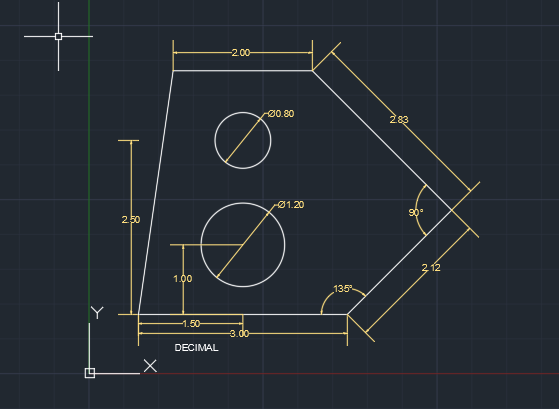The width and height of the screenshot is (559, 409).
Task: Click the 1.50 horizontal dimension text
Action: pyautogui.click(x=191, y=323)
